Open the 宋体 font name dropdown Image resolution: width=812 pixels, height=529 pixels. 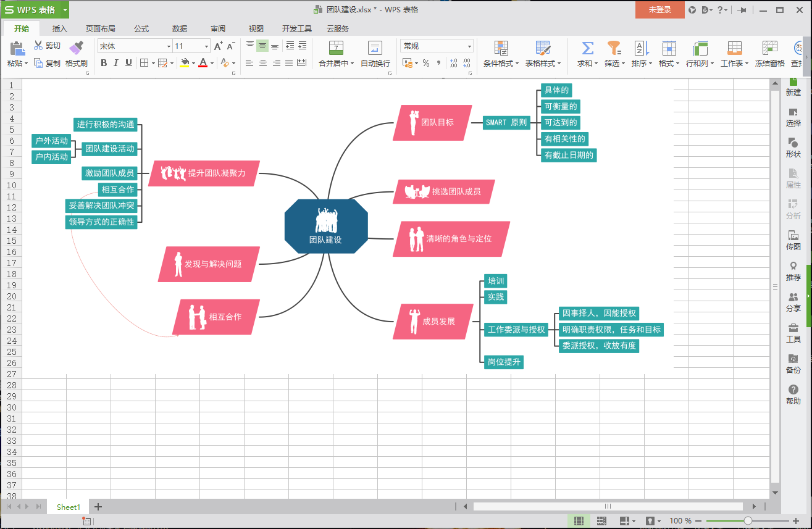coord(169,46)
